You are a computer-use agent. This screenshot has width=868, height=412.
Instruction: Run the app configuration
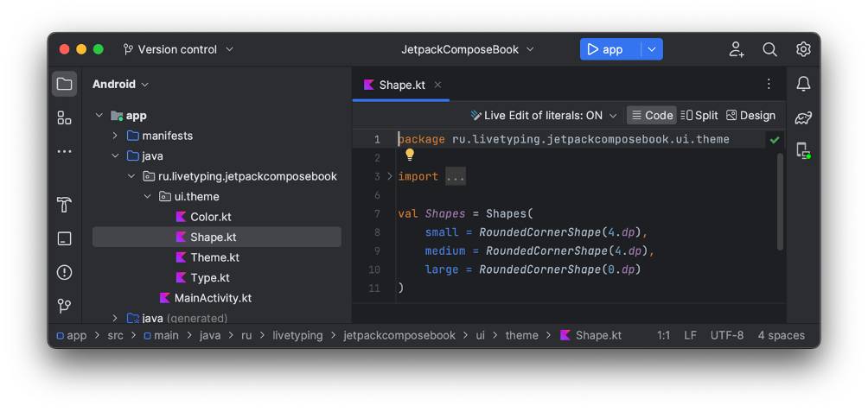click(604, 49)
